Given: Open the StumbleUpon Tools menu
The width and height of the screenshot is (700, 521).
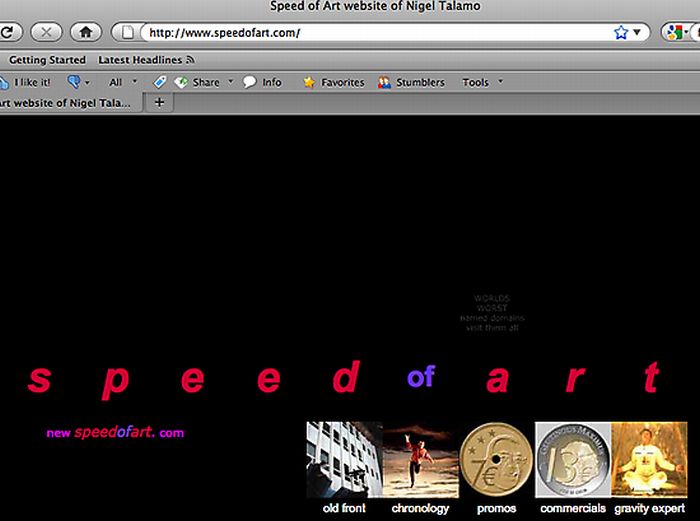Looking at the screenshot, I should coord(475,83).
